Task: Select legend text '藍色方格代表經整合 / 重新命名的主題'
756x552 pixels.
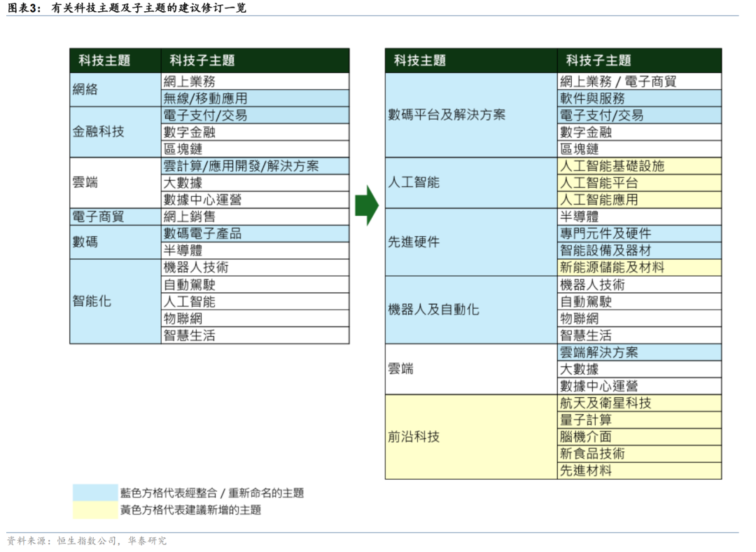Action: click(212, 492)
